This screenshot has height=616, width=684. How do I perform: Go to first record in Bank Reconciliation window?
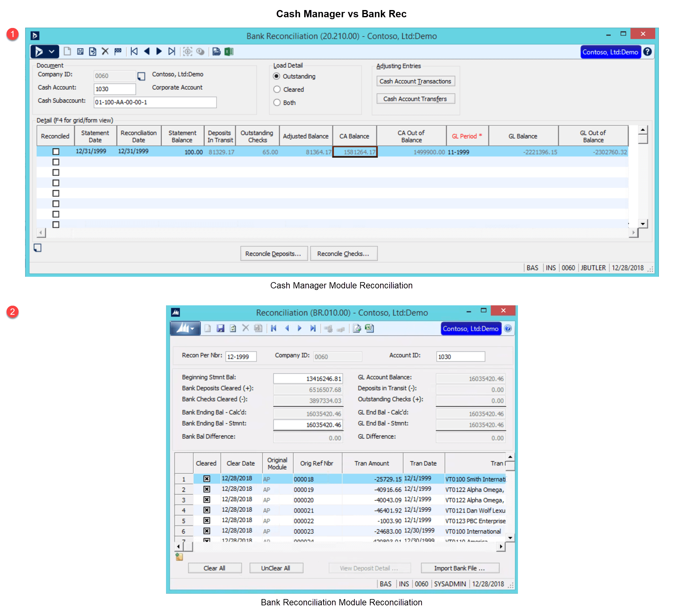134,51
